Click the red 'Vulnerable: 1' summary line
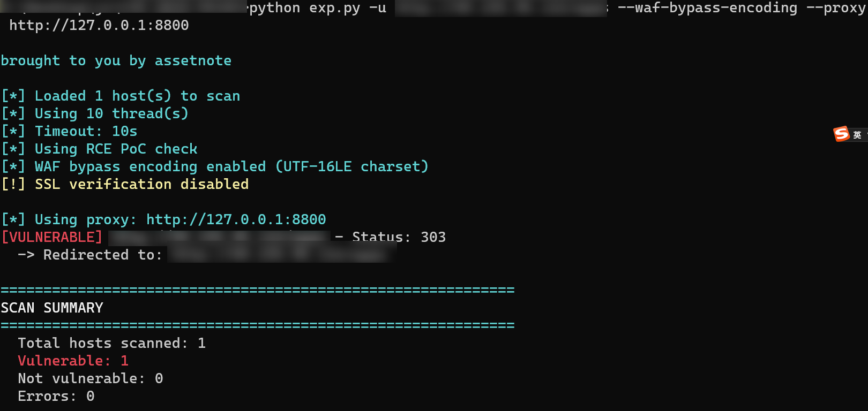The image size is (868, 411). point(73,361)
